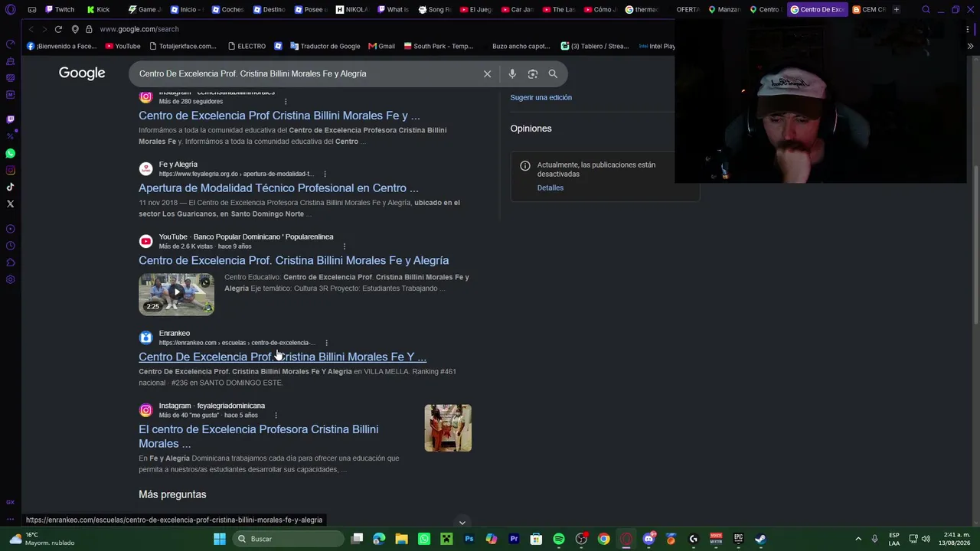Open TikTok in the Opera sidebar

tap(10, 187)
